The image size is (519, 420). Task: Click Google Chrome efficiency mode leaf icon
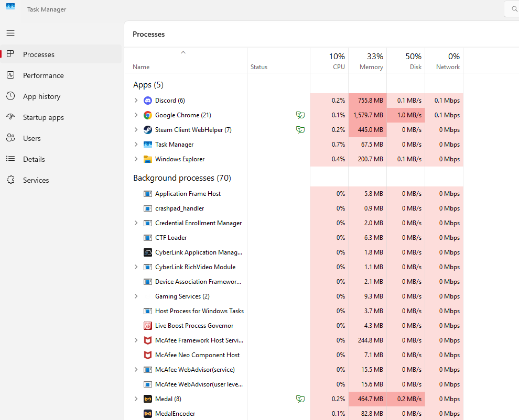300,115
